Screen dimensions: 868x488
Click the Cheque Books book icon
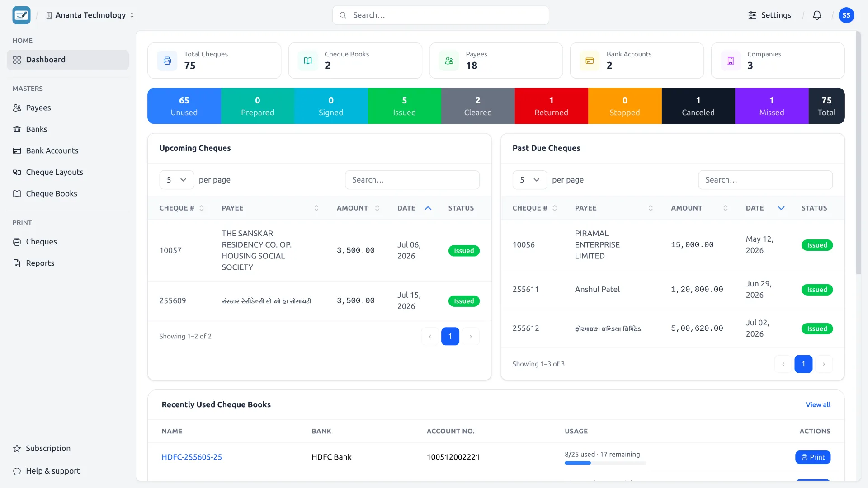[308, 61]
